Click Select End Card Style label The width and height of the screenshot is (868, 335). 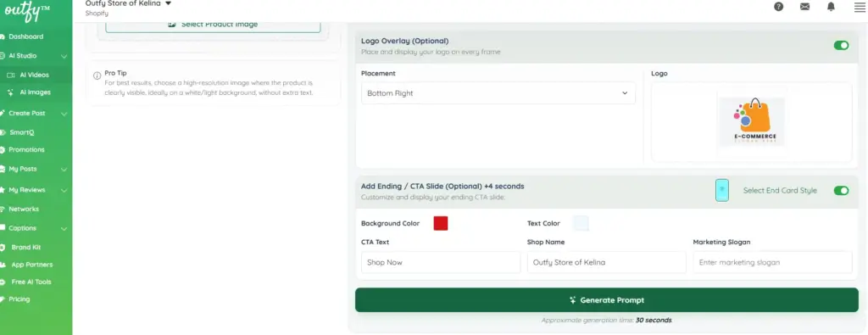point(780,191)
